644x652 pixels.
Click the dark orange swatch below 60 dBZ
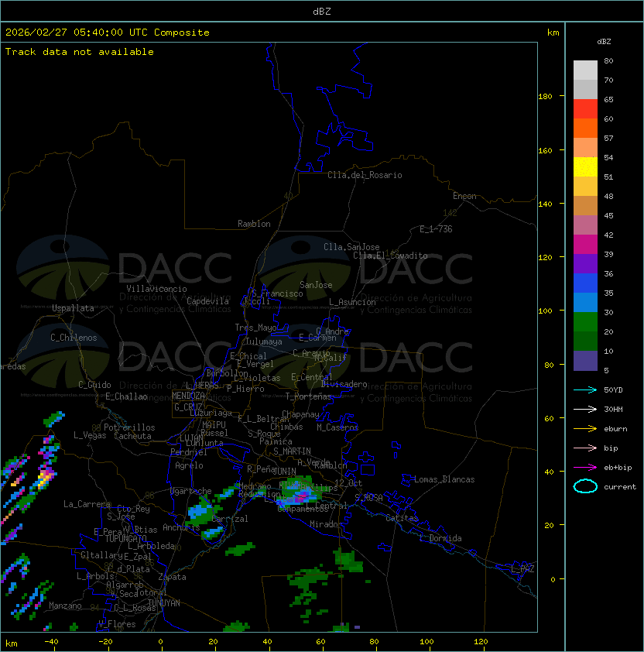pyautogui.click(x=585, y=128)
